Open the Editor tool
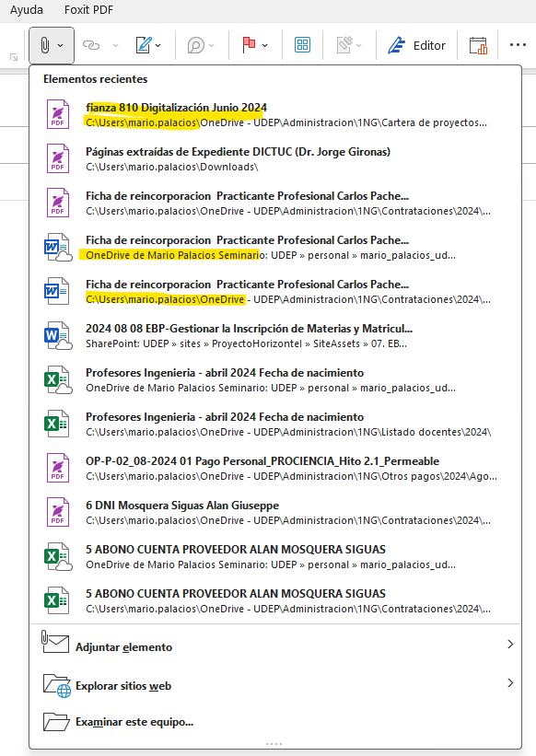Image resolution: width=536 pixels, height=756 pixels. click(x=416, y=45)
